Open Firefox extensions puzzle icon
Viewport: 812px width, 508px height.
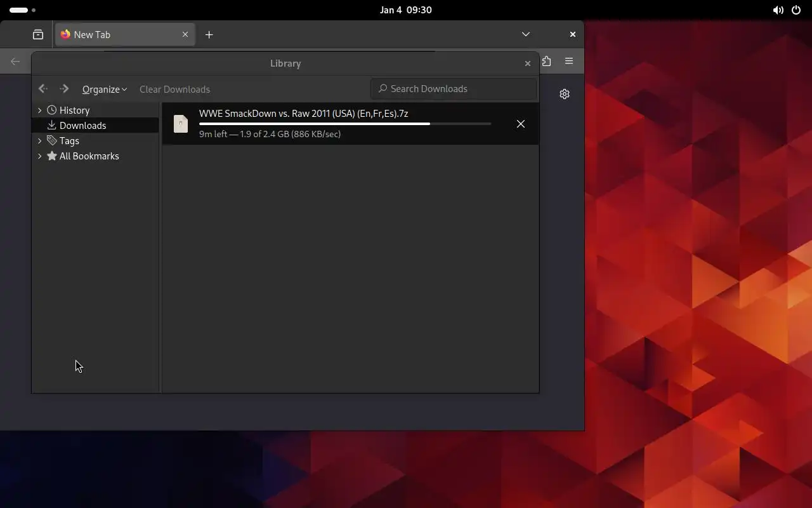pos(546,62)
